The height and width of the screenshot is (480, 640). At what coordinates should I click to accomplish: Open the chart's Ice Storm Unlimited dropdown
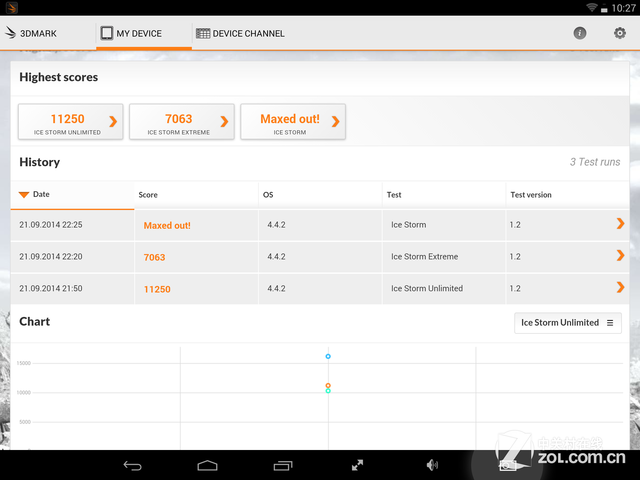point(568,323)
